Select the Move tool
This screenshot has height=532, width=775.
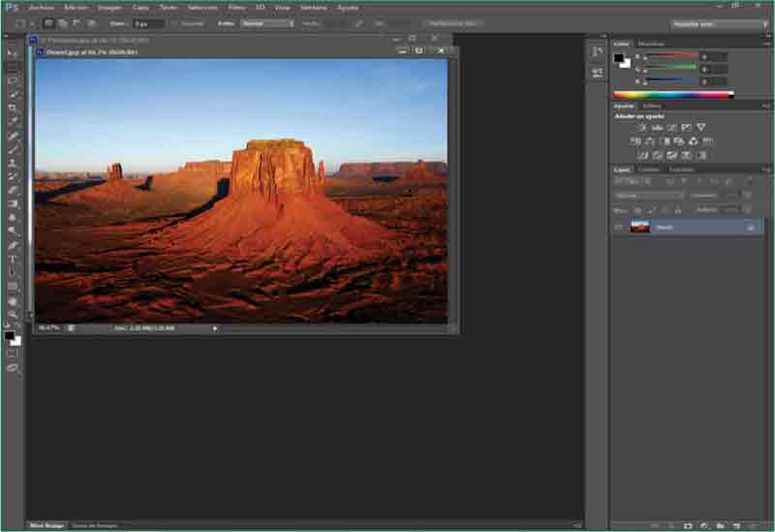pyautogui.click(x=13, y=52)
